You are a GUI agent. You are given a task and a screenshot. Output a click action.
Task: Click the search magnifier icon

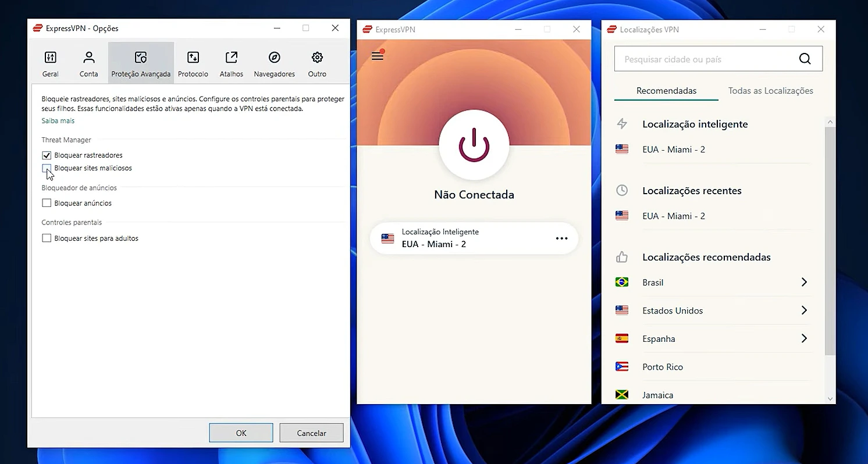[805, 59]
